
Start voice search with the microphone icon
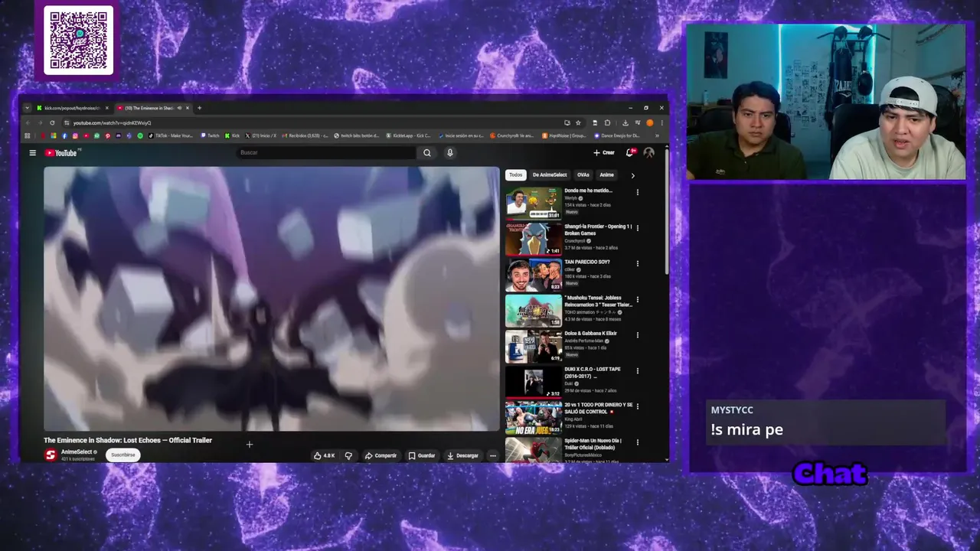[449, 153]
